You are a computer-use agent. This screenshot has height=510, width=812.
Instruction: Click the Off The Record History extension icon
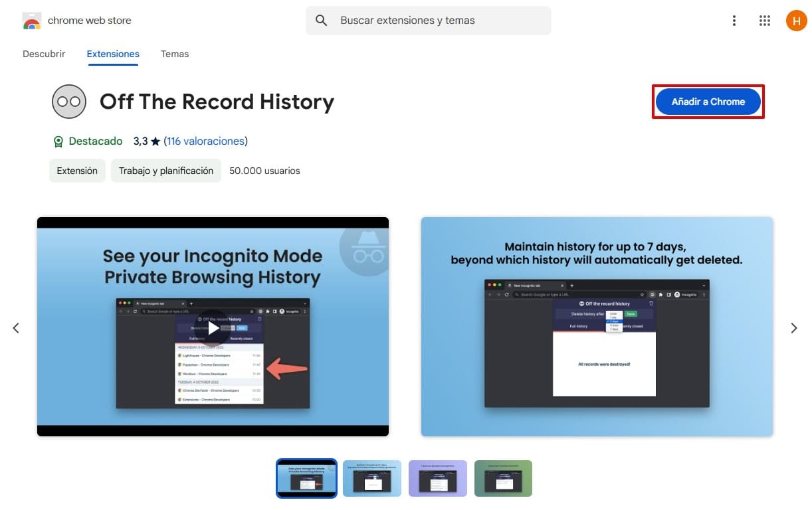[x=69, y=102]
